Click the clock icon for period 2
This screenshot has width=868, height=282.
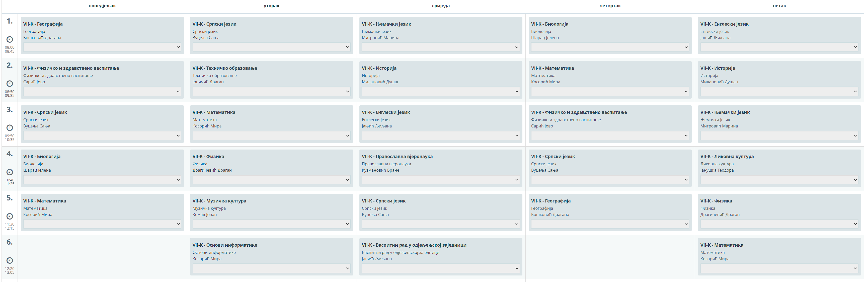pyautogui.click(x=10, y=84)
